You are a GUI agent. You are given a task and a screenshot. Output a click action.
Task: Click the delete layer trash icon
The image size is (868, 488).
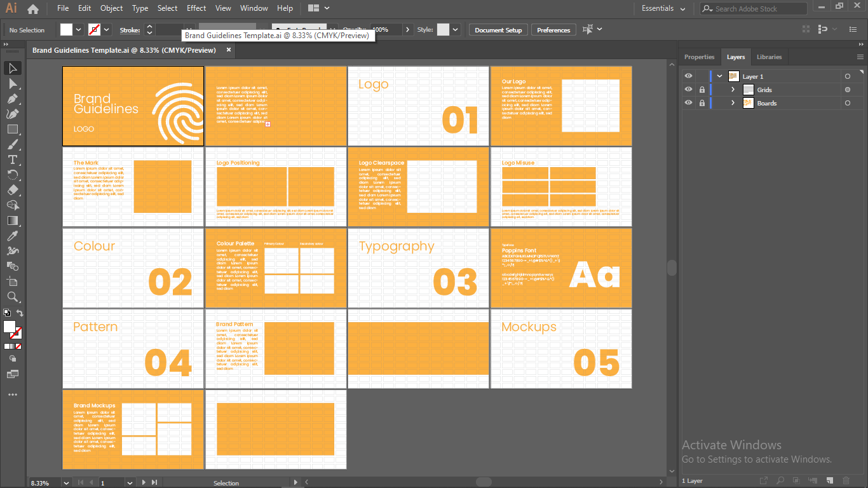point(846,481)
